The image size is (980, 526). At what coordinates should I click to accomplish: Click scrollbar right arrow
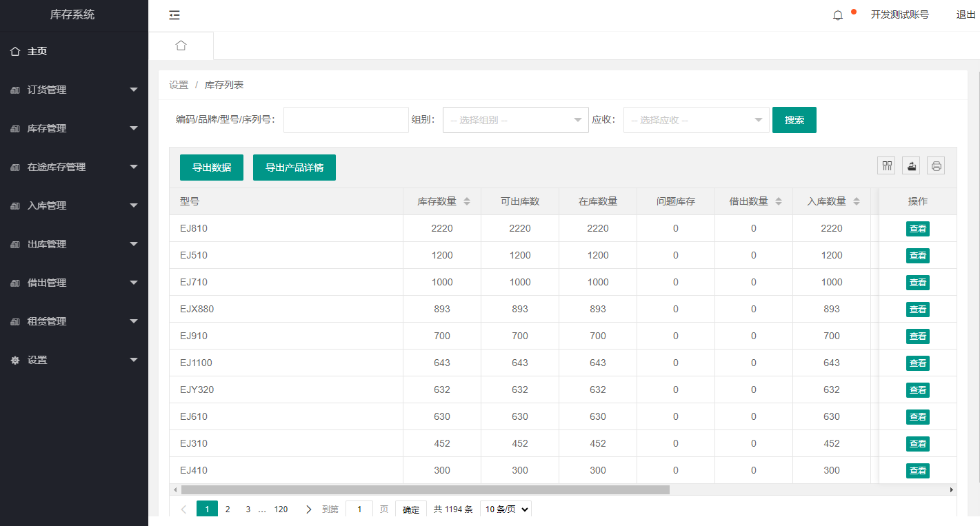click(952, 489)
